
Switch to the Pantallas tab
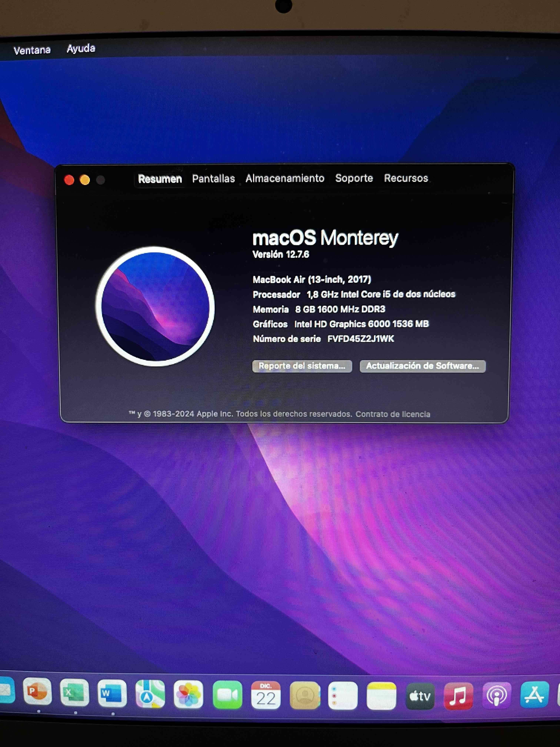(213, 178)
